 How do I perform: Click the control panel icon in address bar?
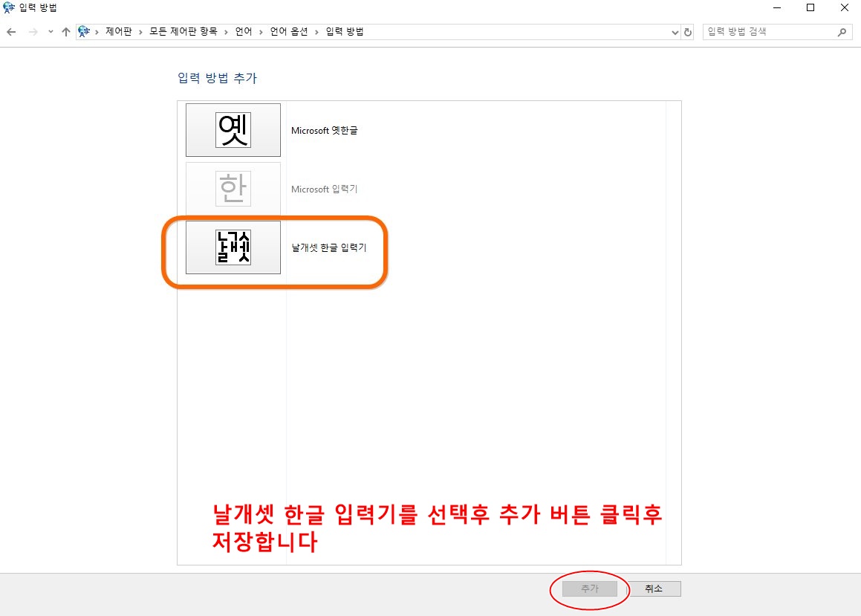point(84,31)
